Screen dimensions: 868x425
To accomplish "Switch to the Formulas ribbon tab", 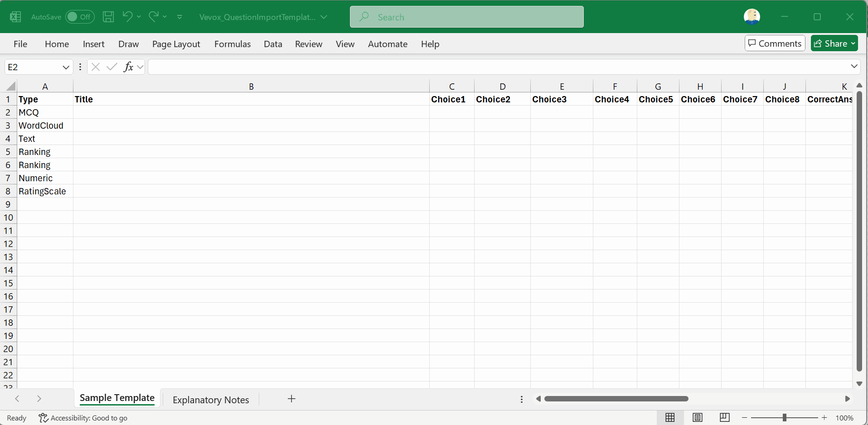I will click(x=232, y=44).
